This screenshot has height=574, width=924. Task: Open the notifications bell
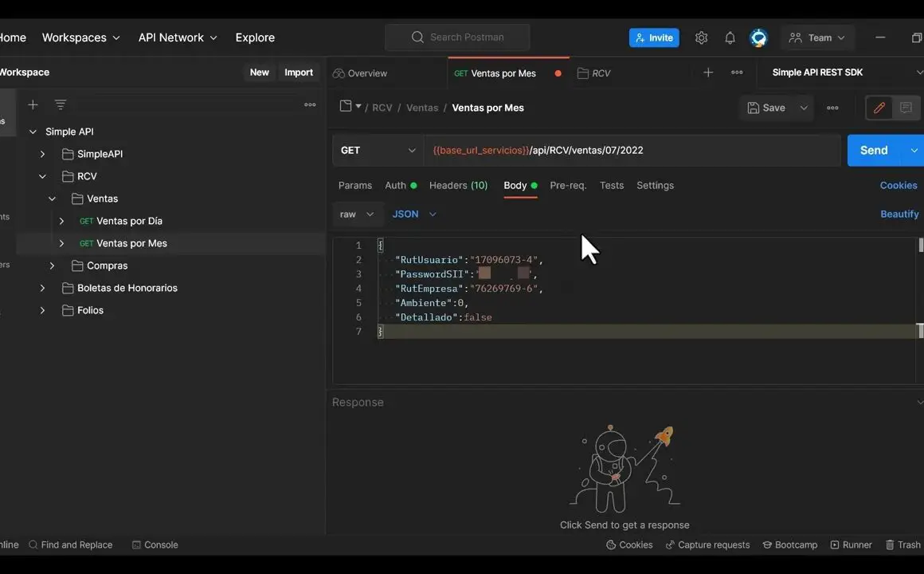pos(730,37)
